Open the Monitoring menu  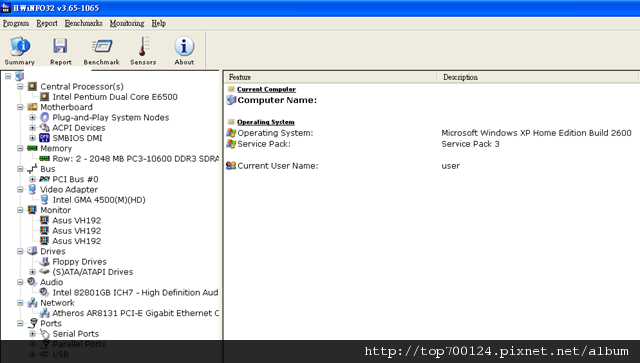[x=127, y=23]
